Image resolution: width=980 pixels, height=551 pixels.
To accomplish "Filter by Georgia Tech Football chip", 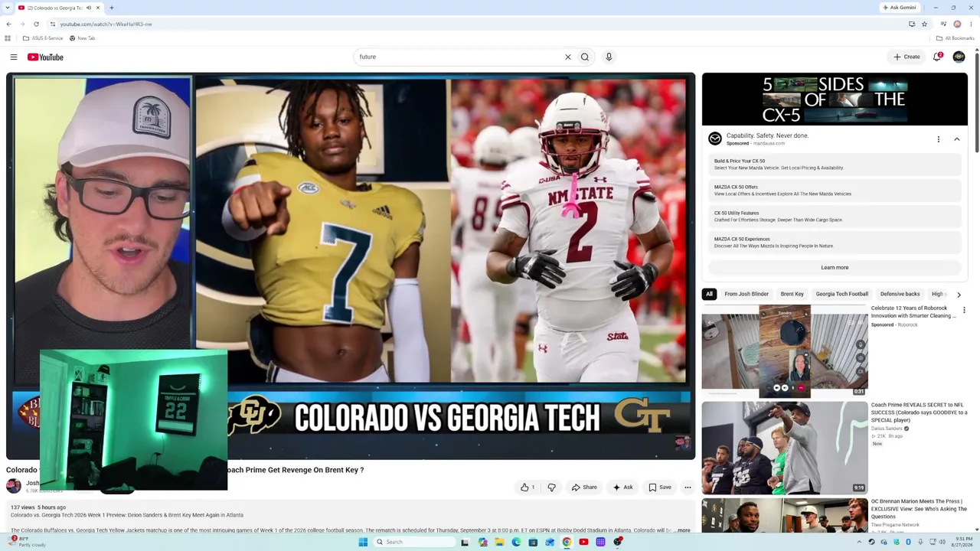I will [x=842, y=294].
